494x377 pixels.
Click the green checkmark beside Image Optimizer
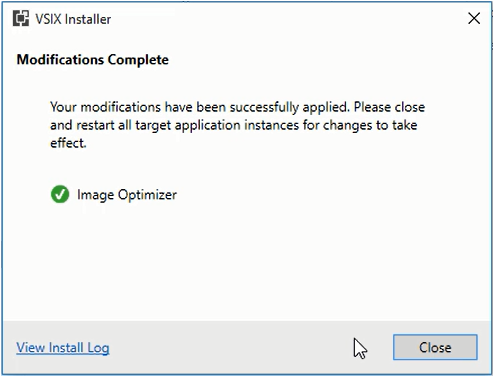coord(60,194)
